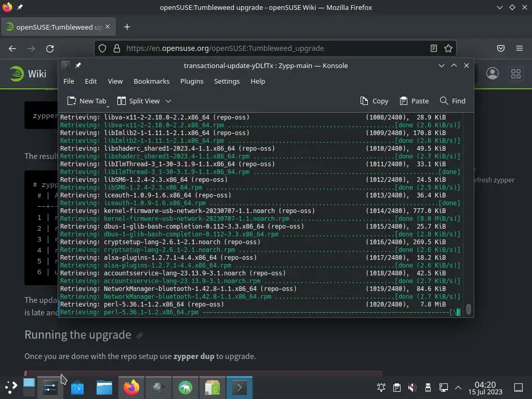Click the (1020/2480) progress counter text
The image size is (532, 399).
tap(387, 304)
